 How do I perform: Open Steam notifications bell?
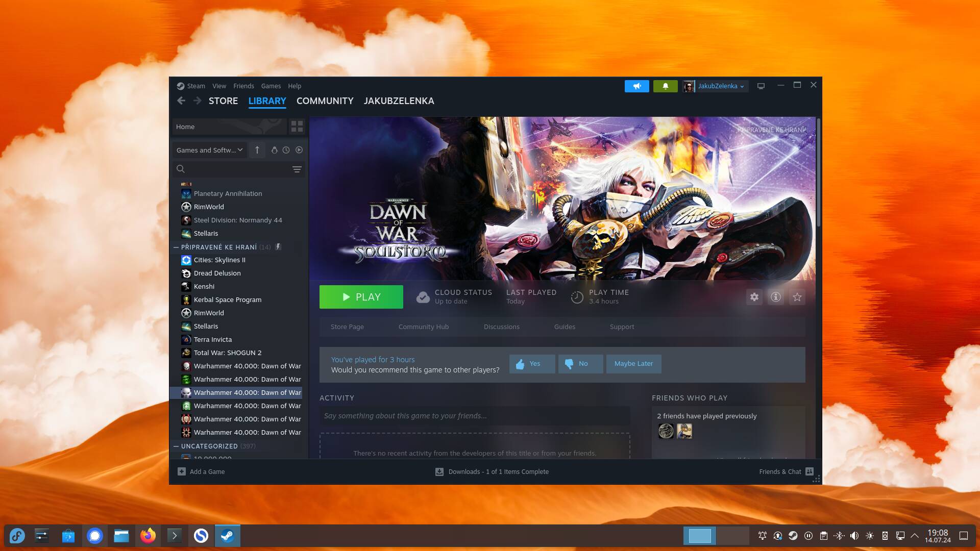666,86
